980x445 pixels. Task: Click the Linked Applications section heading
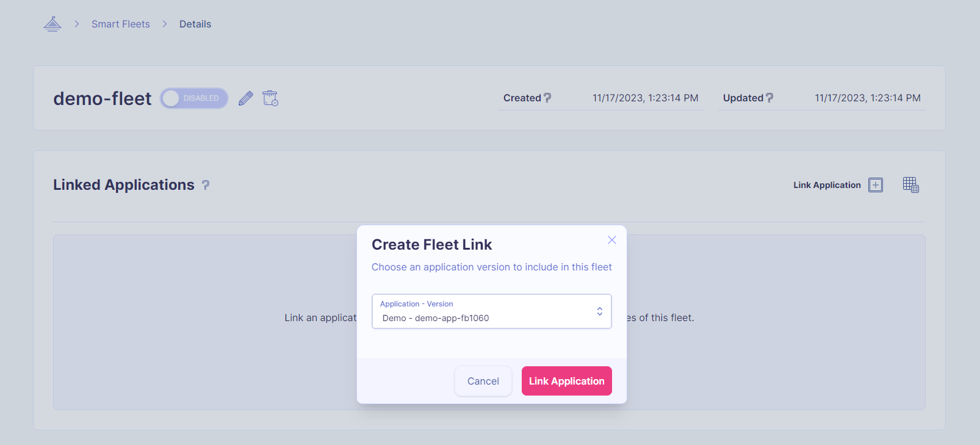pyautogui.click(x=124, y=185)
